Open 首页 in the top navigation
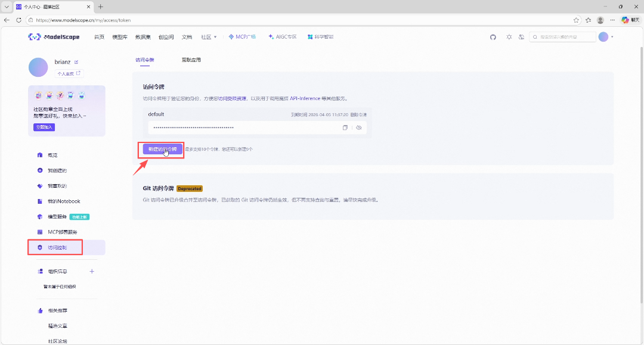This screenshot has width=644, height=345. 99,37
